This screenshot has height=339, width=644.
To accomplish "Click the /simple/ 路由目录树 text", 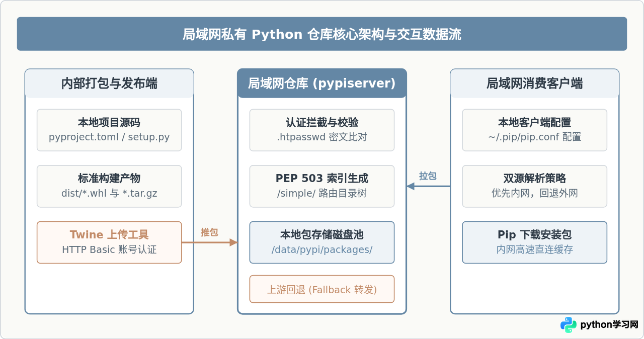I will 322,193.
